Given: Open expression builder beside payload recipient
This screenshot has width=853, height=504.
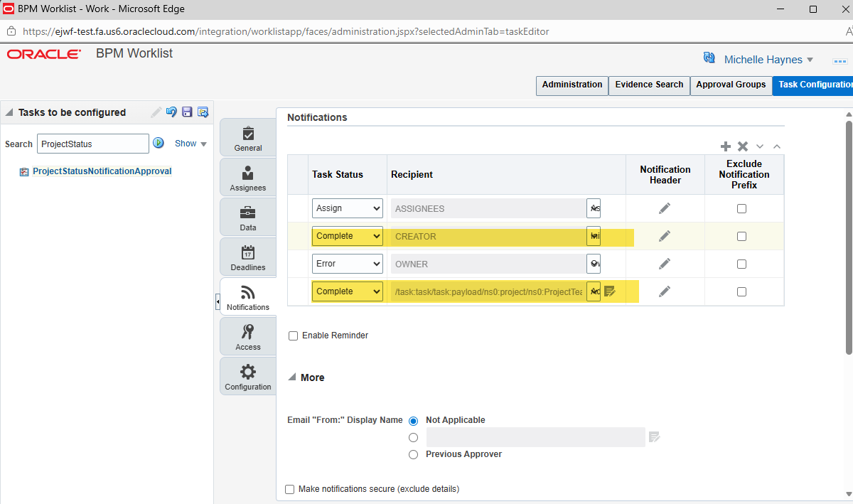Looking at the screenshot, I should pyautogui.click(x=610, y=291).
